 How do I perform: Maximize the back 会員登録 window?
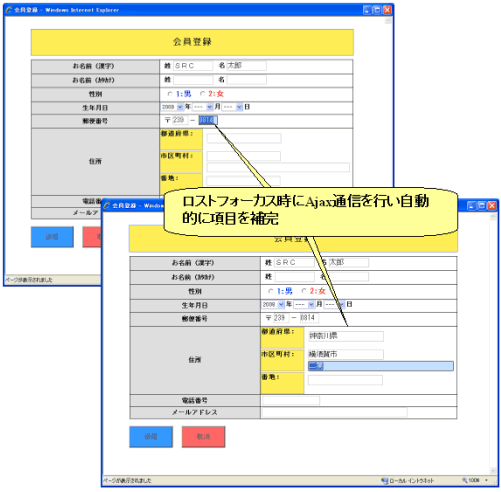tap(377, 10)
